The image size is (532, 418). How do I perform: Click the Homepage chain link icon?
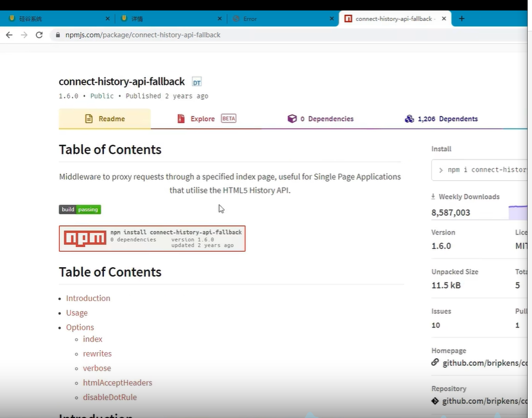435,363
